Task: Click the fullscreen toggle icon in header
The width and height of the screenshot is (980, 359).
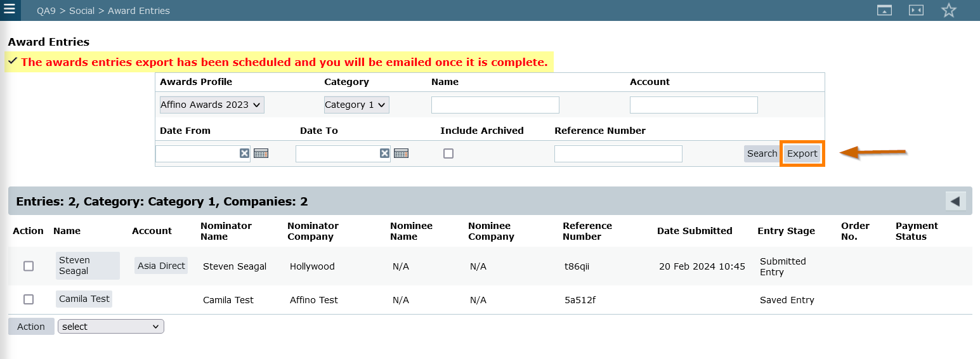Action: 916,10
